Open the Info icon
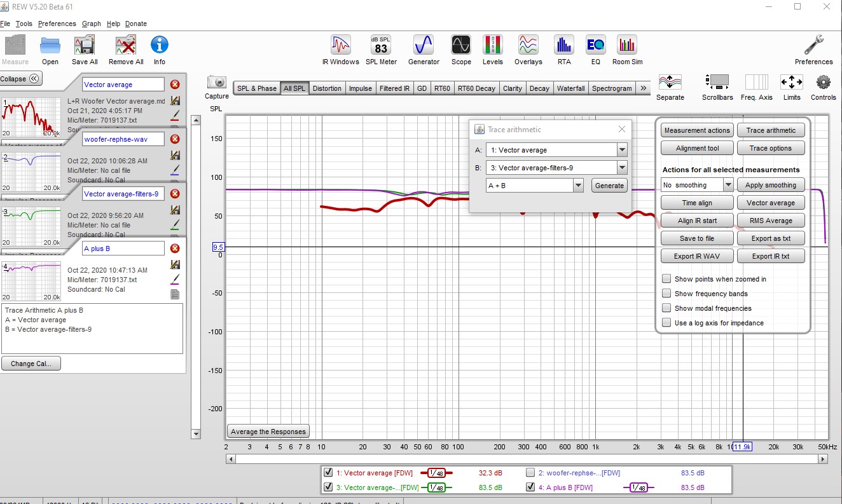Screen dimensions: 842x504 (159, 46)
